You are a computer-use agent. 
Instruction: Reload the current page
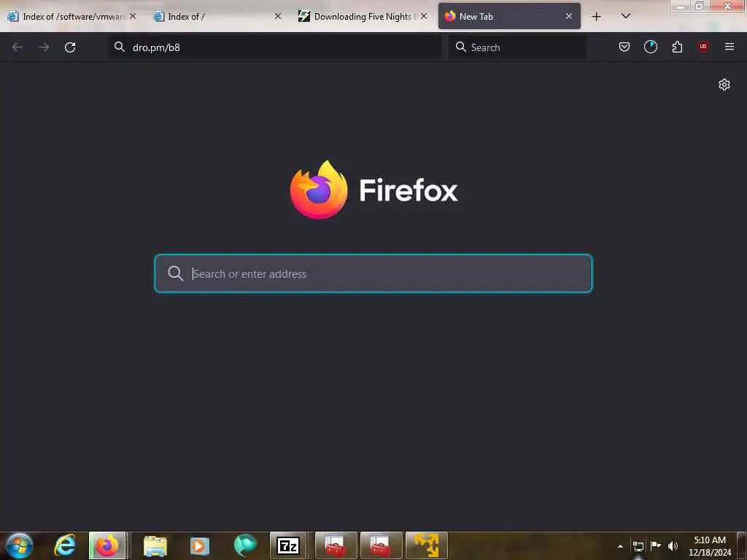70,47
